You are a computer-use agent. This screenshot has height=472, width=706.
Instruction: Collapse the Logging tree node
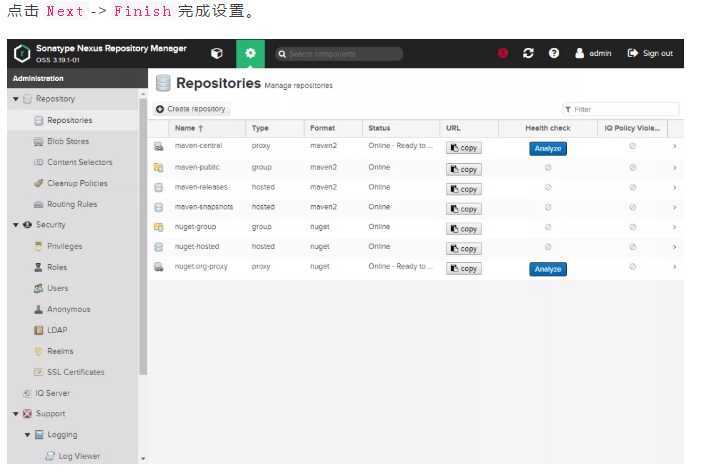27,435
